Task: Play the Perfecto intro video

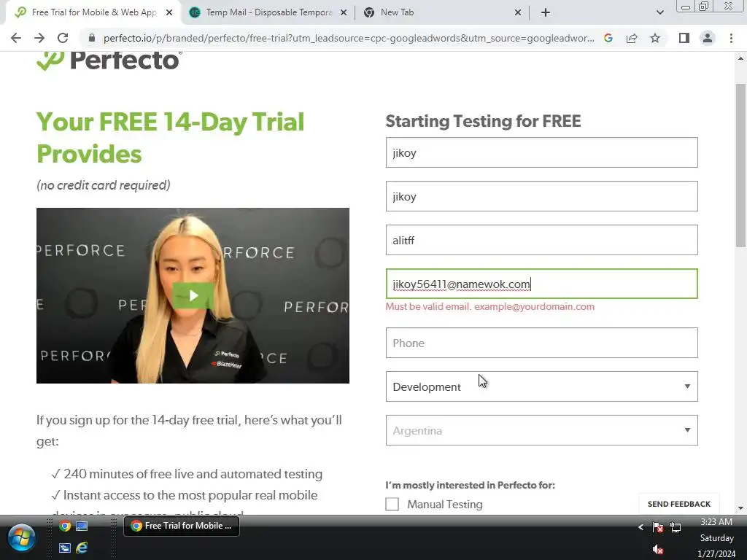Action: (x=193, y=296)
